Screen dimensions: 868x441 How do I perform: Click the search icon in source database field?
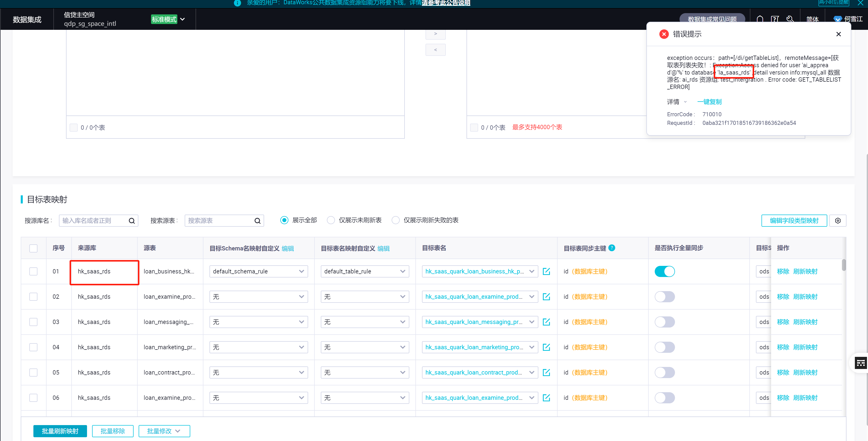[x=132, y=221]
